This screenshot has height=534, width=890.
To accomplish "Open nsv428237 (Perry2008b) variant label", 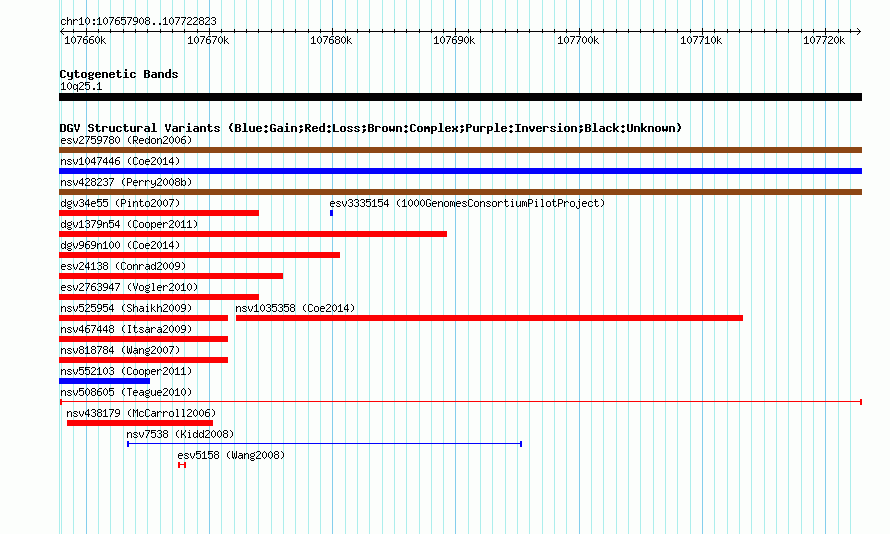I will [x=126, y=182].
